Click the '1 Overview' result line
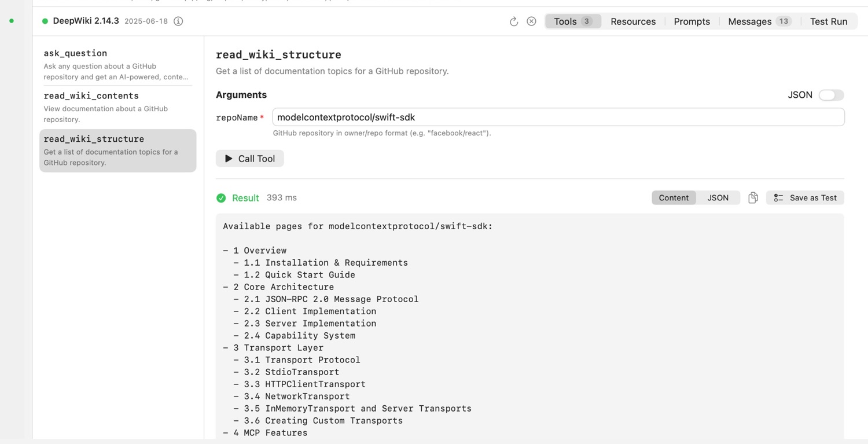868x444 pixels. pos(255,251)
